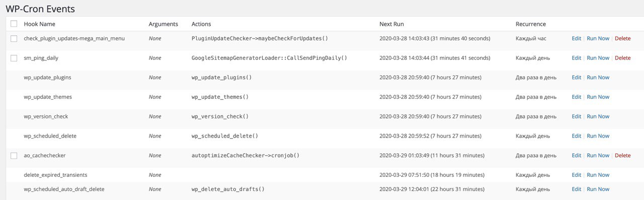Tick the checkbox for ao_cachechecker

(x=14, y=156)
